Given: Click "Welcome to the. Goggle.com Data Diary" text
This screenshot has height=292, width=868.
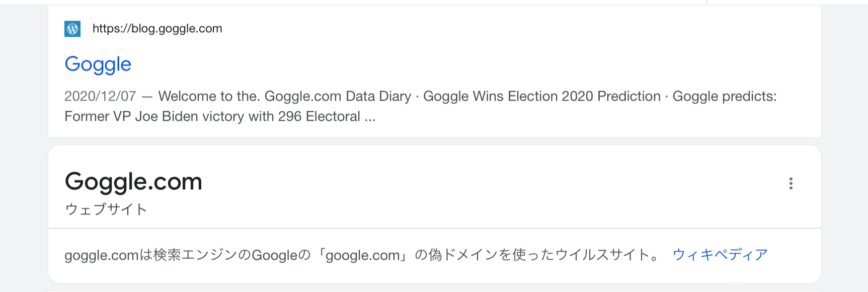Looking at the screenshot, I should pos(284,96).
